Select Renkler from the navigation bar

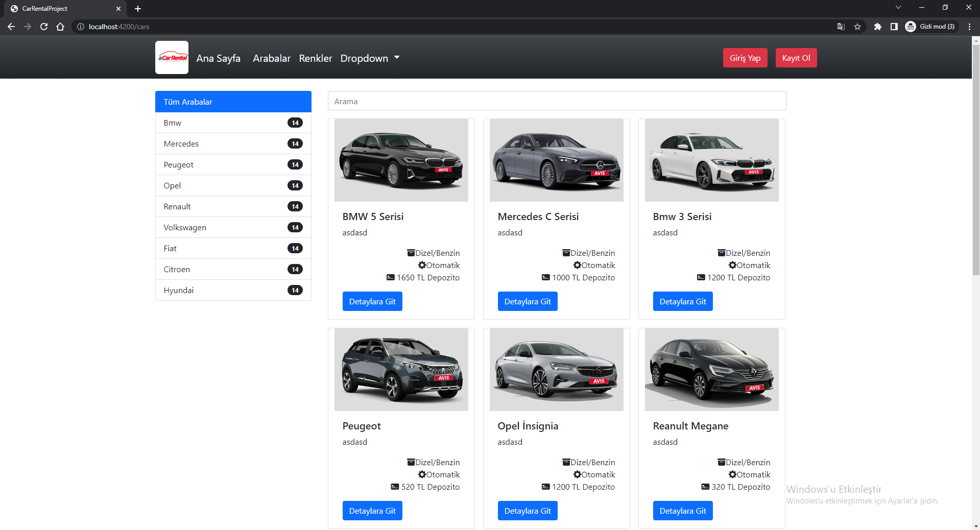point(315,58)
